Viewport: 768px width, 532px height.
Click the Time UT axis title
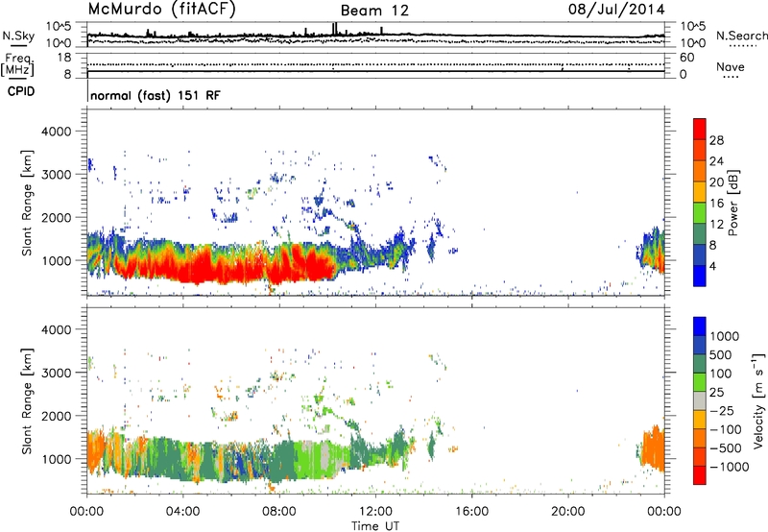[375, 526]
